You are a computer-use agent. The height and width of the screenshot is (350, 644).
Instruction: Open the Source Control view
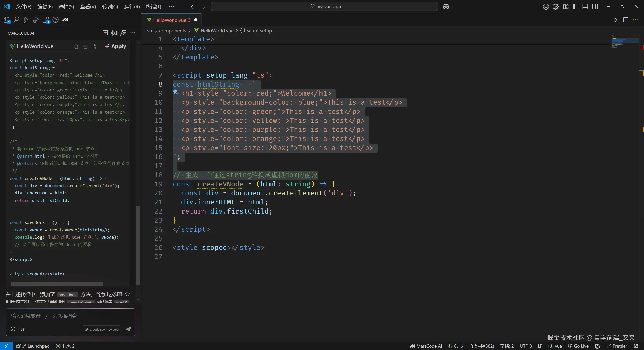click(26, 20)
